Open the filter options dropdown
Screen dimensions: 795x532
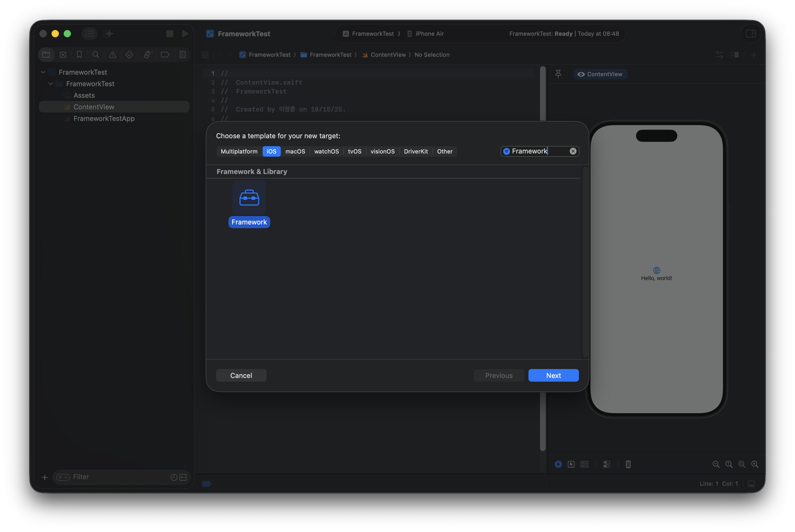point(63,477)
